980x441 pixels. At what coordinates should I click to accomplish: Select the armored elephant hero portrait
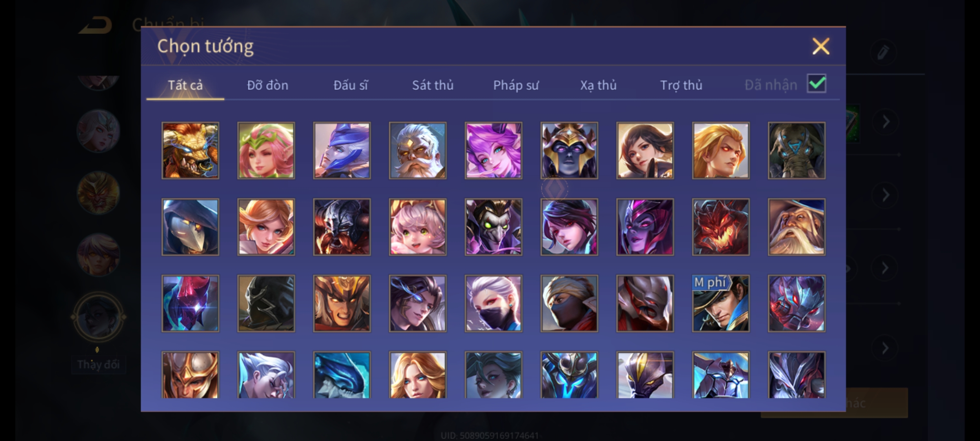coord(797,151)
